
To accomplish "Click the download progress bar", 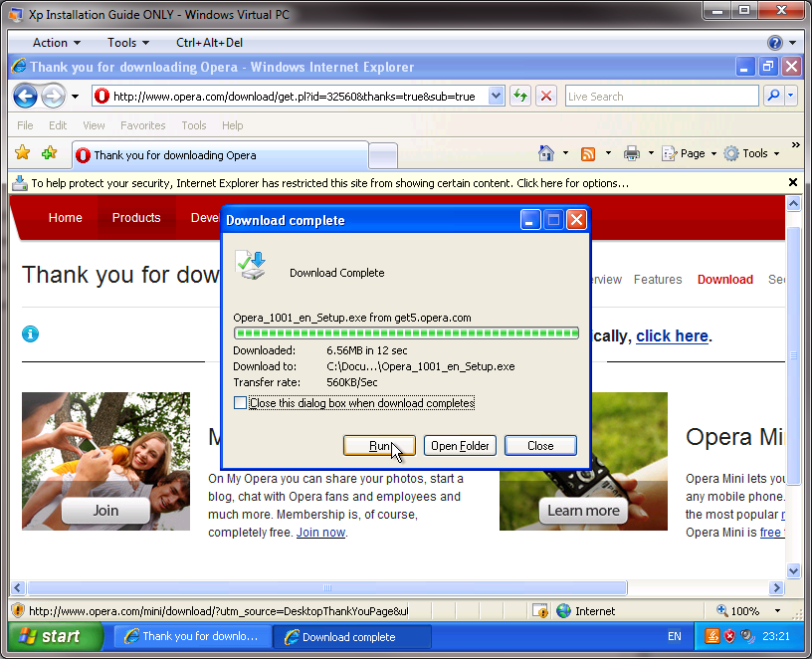I will tap(406, 333).
